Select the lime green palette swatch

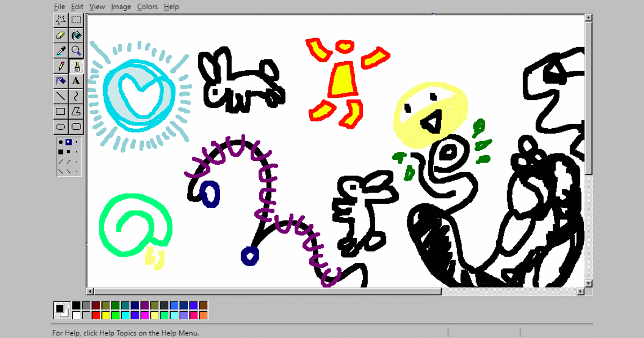tap(115, 315)
